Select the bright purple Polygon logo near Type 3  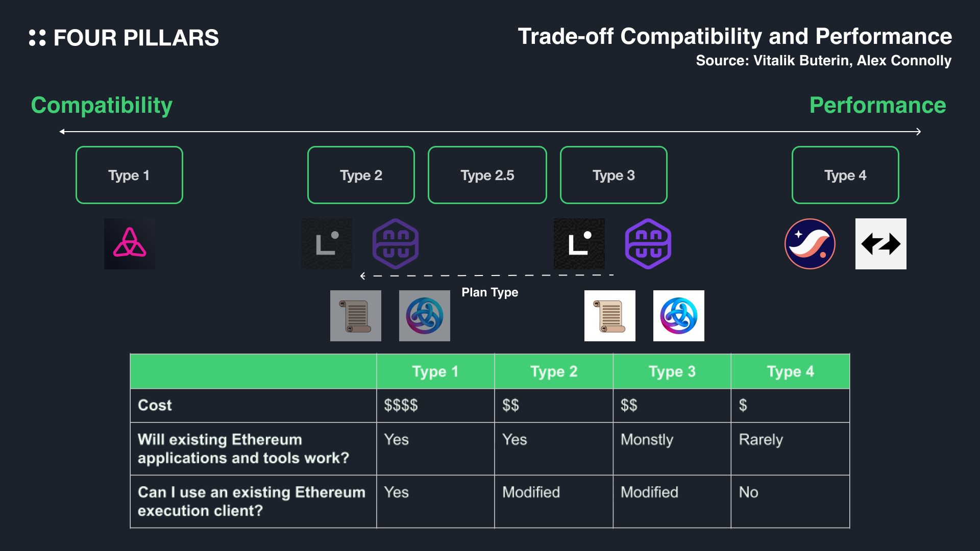tap(648, 244)
